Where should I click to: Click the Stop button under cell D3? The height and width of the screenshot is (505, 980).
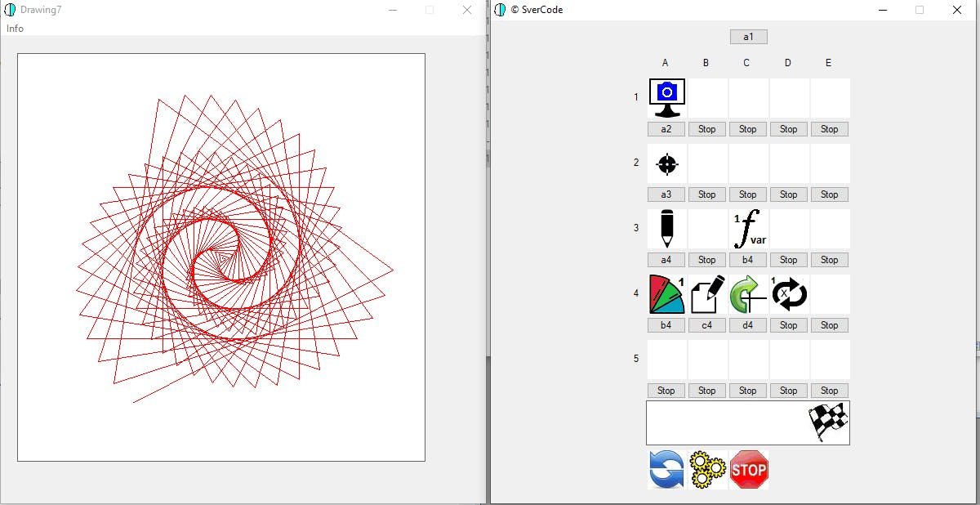(789, 260)
